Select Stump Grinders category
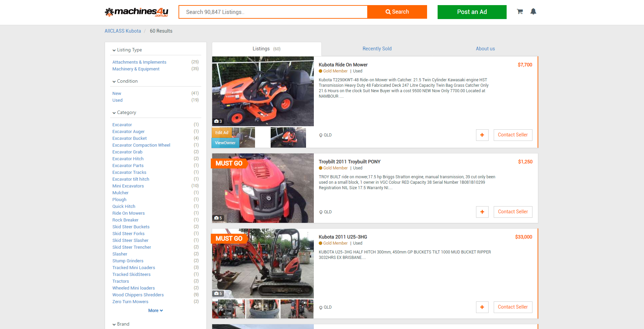Screen dimensions: 644x329 (x=128, y=261)
